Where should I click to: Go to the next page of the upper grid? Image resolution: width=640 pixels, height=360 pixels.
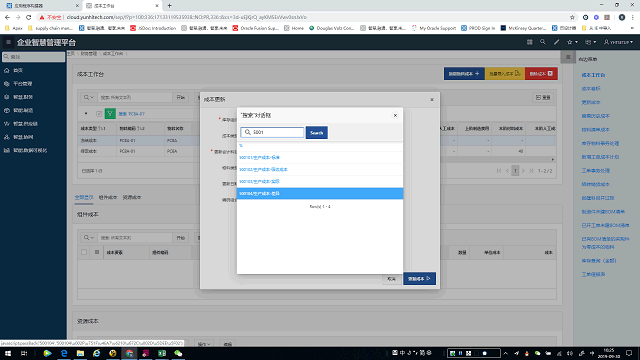point(523,171)
